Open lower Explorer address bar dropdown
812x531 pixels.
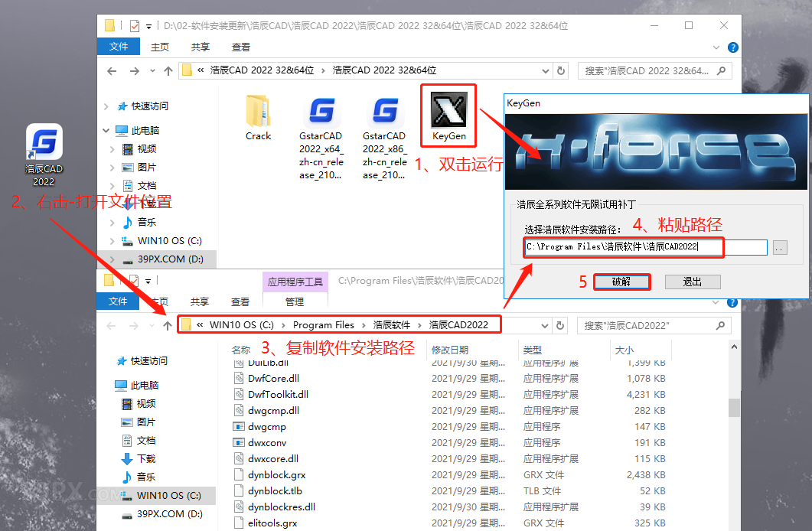545,326
